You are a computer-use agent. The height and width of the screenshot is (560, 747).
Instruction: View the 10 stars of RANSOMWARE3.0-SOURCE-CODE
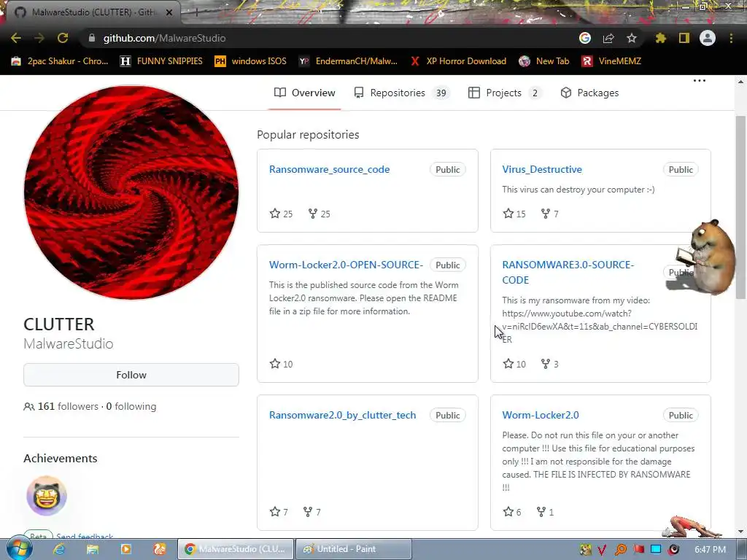pyautogui.click(x=514, y=364)
